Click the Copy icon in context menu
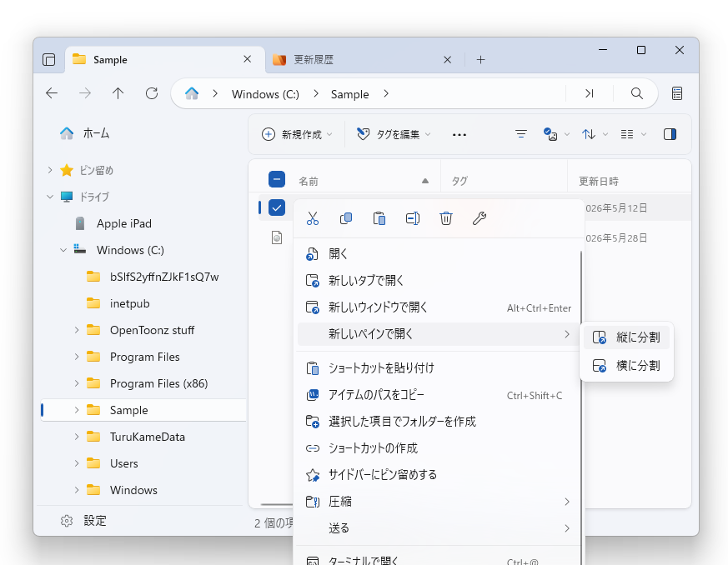728x565 pixels. pos(346,218)
